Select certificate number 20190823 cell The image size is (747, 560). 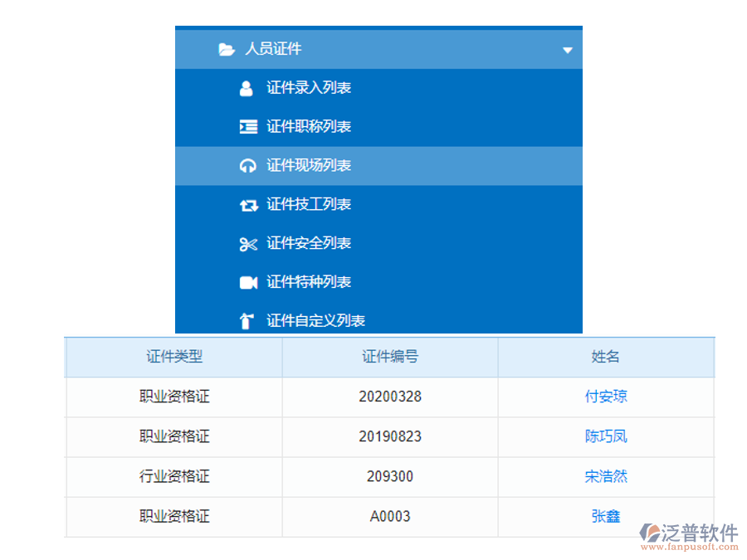click(390, 437)
